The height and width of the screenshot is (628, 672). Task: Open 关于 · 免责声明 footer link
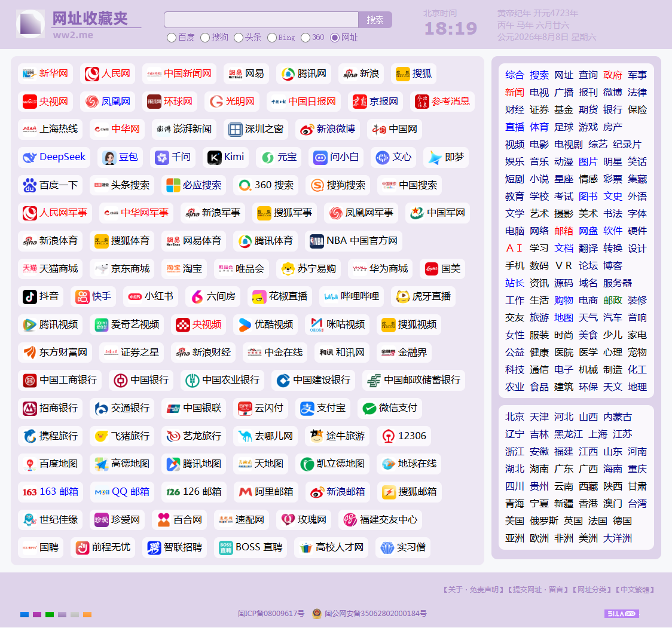point(473,589)
